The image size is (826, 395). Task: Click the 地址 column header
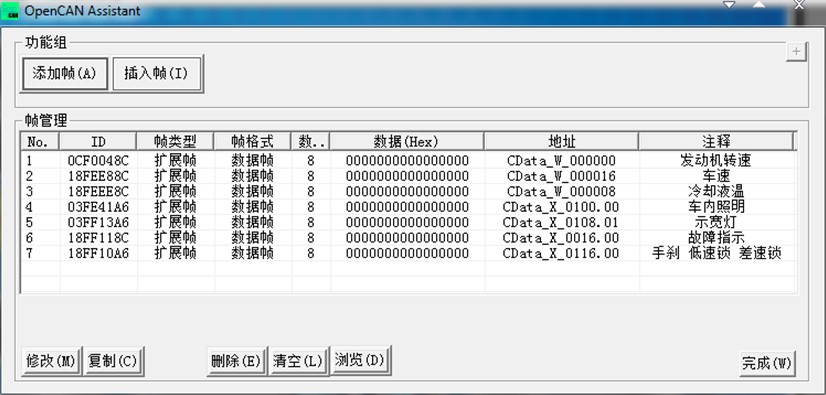click(561, 141)
